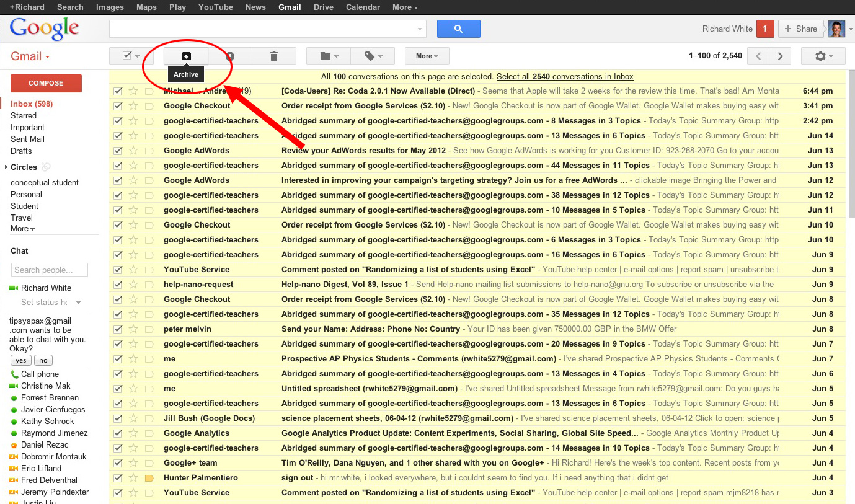Uncheck the Jill Bush (Google Docs) message
855x504 pixels.
click(x=118, y=418)
